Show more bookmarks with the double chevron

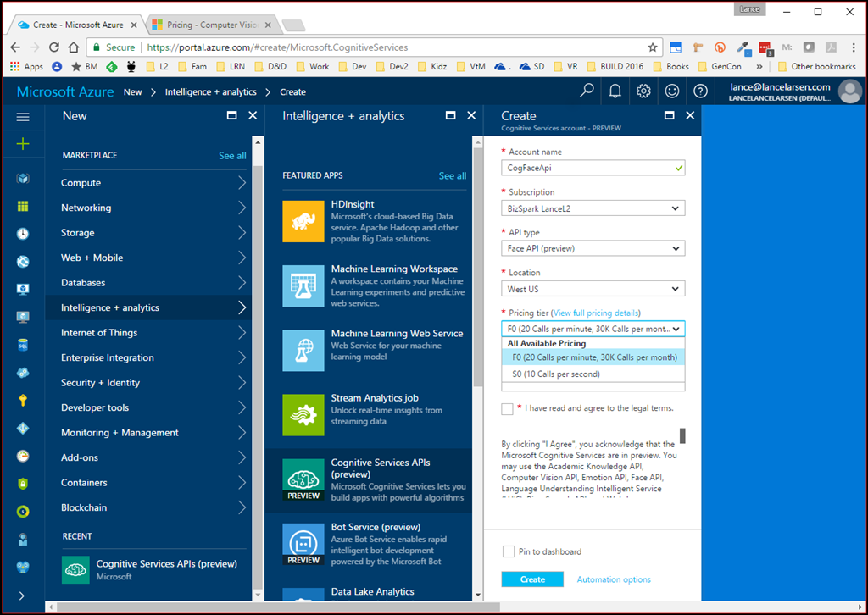pos(759,66)
